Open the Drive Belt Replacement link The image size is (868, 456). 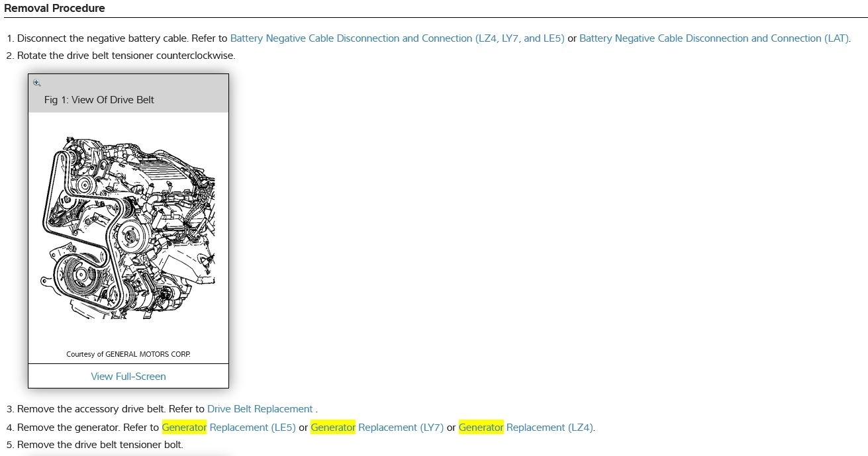click(x=260, y=409)
